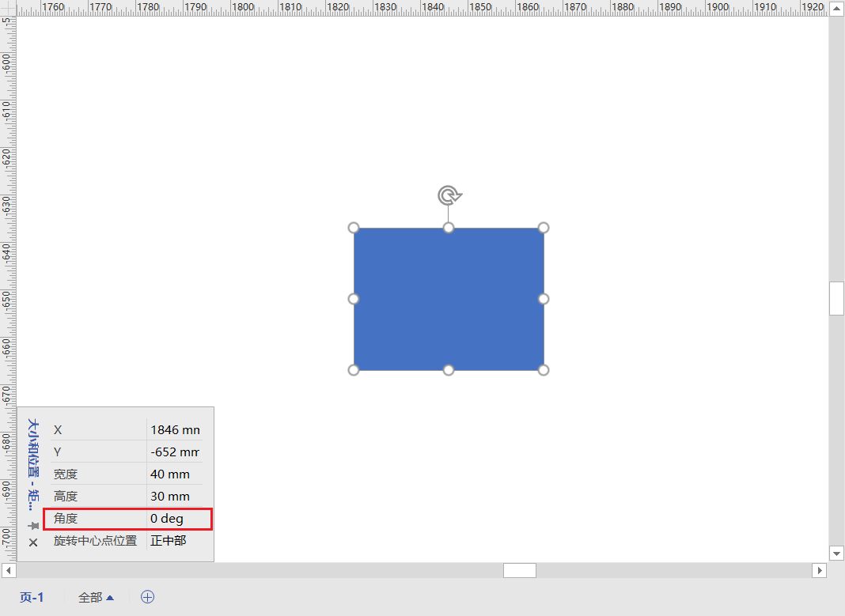845x616 pixels.
Task: Click the vertical scrollbar down arrow
Action: 836,553
